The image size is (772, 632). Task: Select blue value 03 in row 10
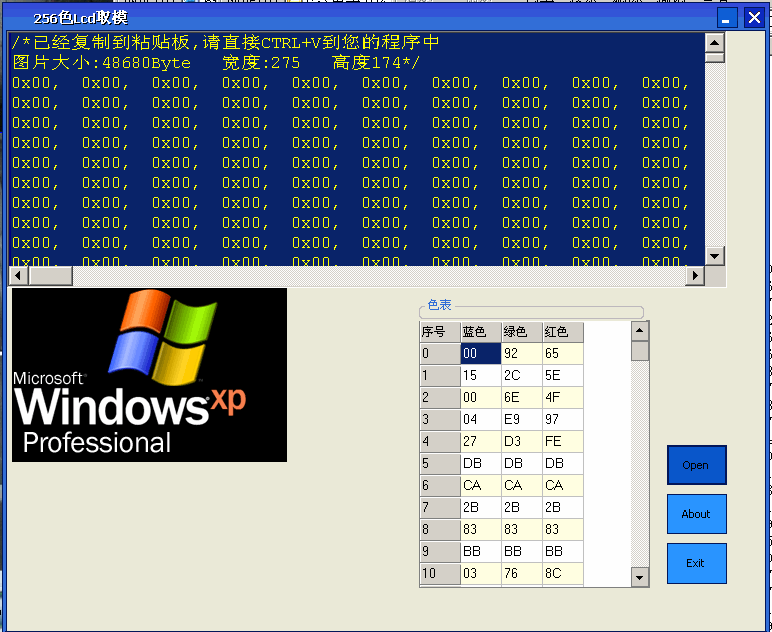(x=481, y=573)
